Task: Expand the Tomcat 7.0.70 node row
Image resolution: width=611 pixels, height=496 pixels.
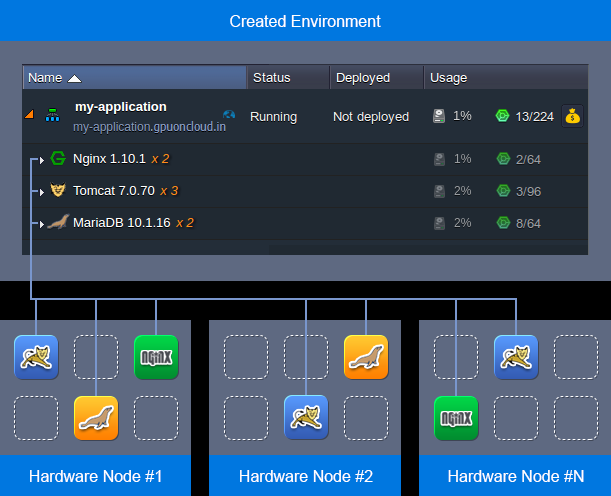Action: coord(41,191)
